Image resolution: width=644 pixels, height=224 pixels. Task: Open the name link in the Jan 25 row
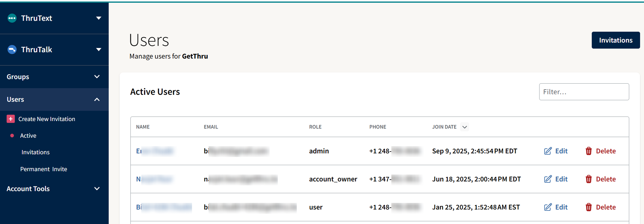pyautogui.click(x=164, y=207)
